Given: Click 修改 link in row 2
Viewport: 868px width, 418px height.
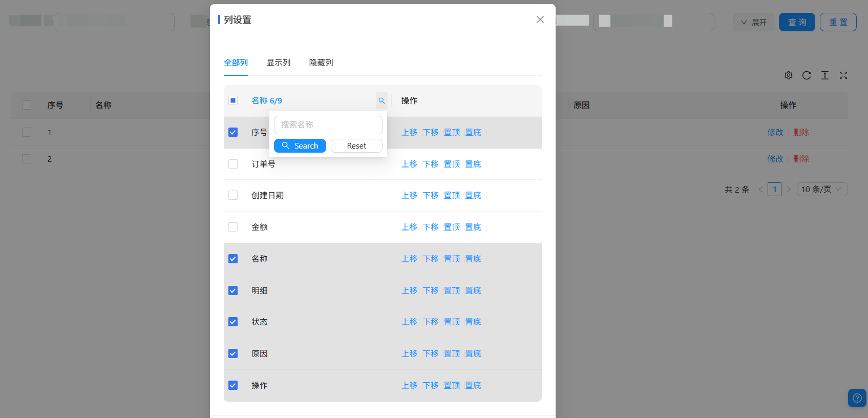Looking at the screenshot, I should point(775,159).
